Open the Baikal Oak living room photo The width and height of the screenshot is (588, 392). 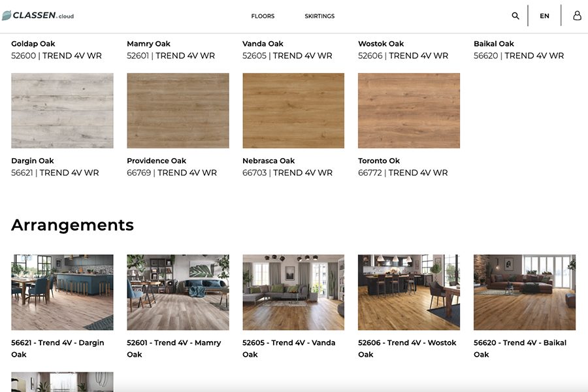coord(525,292)
